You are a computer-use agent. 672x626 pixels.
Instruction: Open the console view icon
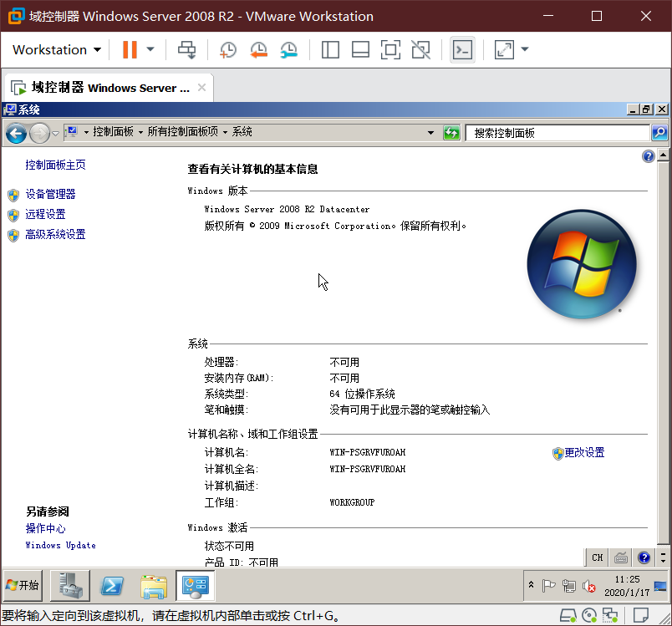point(462,49)
